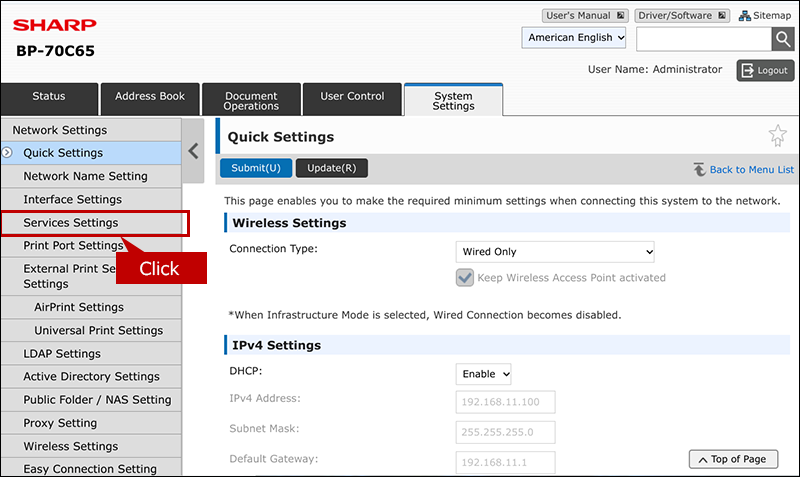Click the search magnifier icon
This screenshot has height=477, width=800.
click(x=782, y=39)
